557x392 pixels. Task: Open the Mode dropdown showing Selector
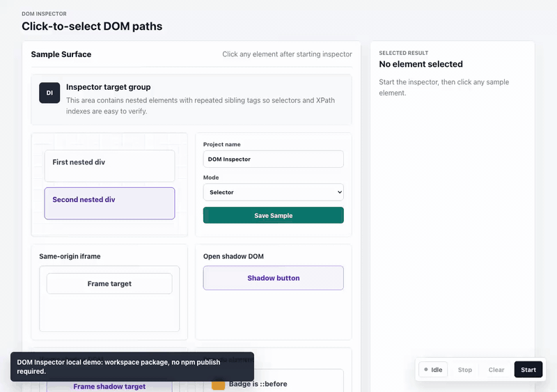[273, 192]
